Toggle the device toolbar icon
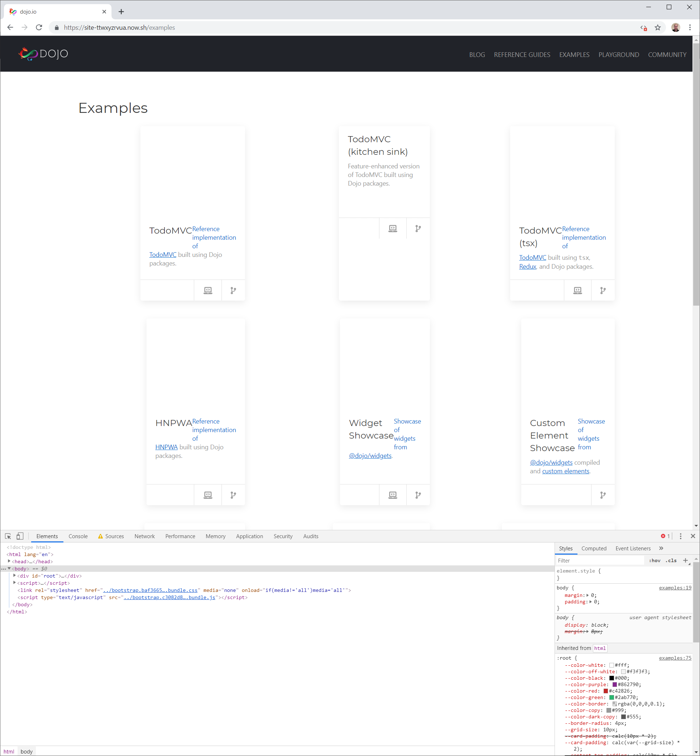This screenshot has width=700, height=756. (20, 536)
